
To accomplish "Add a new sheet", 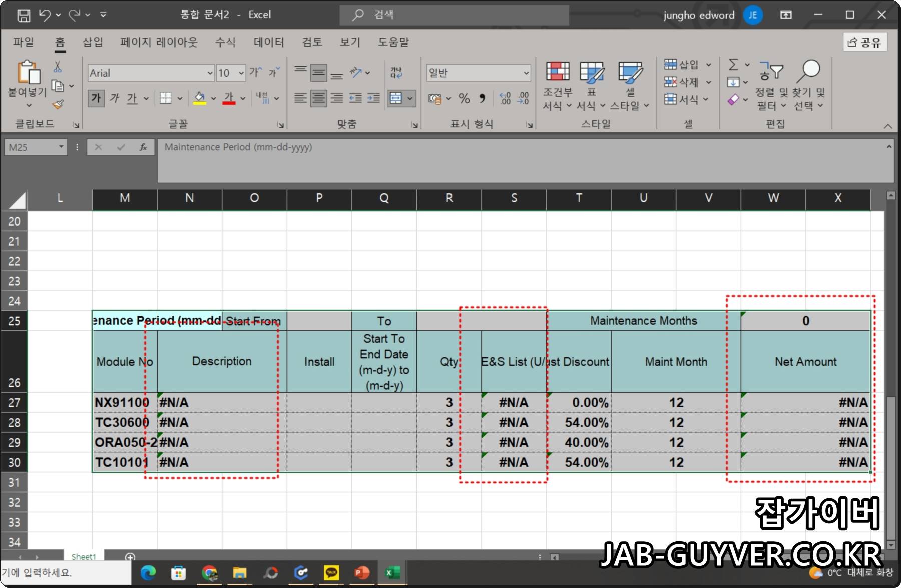I will tap(130, 557).
